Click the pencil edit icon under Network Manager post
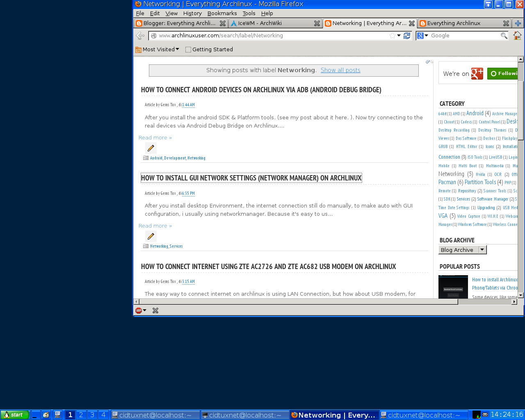This screenshot has width=525, height=420. [151, 236]
